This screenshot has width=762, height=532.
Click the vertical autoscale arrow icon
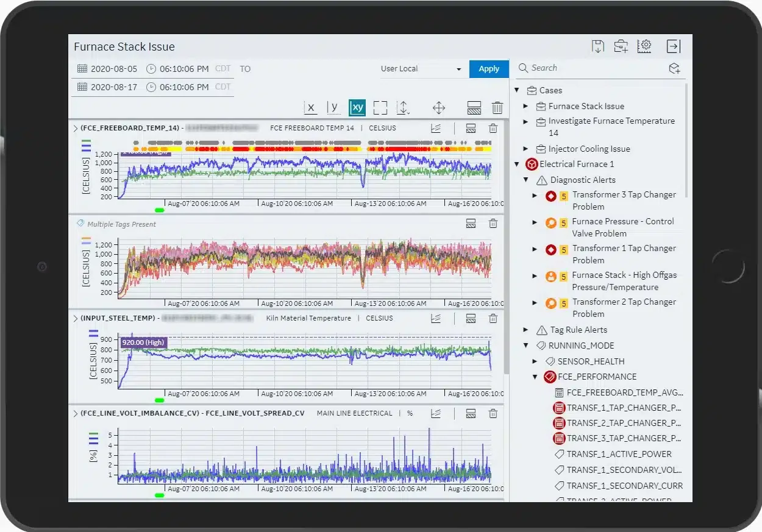tap(403, 108)
